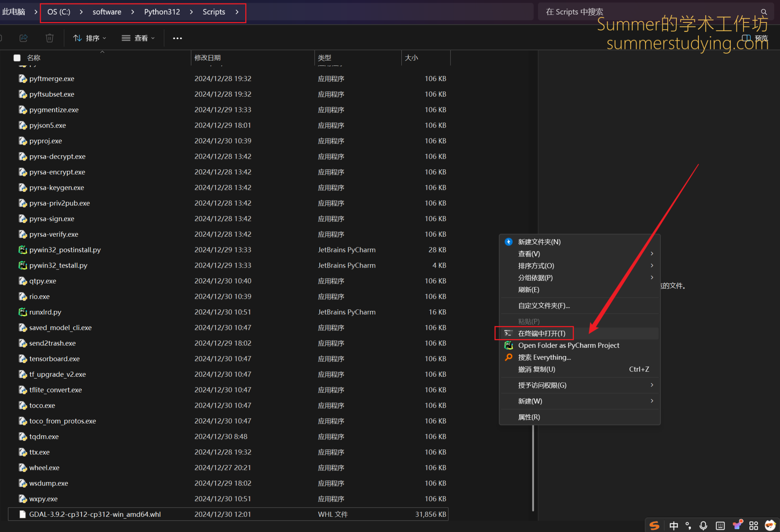Image resolution: width=780 pixels, height=532 pixels.
Task: Click the search magnifier icon
Action: coord(764,12)
